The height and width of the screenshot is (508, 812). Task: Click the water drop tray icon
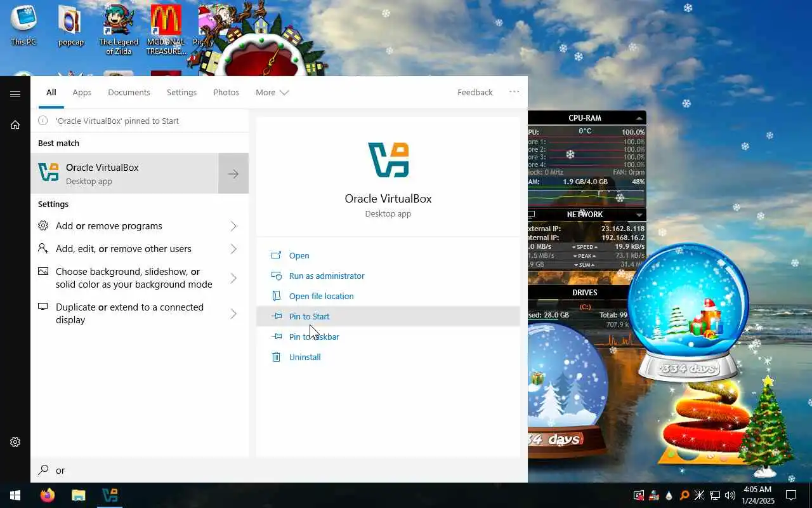point(669,495)
